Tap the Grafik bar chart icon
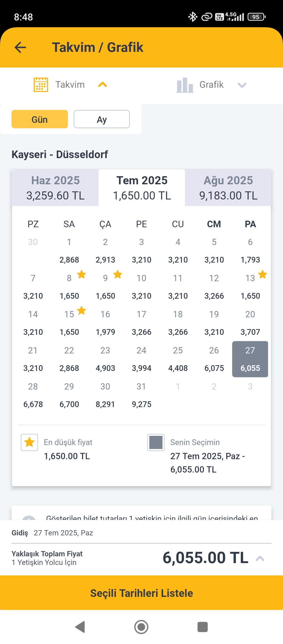The width and height of the screenshot is (283, 644). point(185,85)
